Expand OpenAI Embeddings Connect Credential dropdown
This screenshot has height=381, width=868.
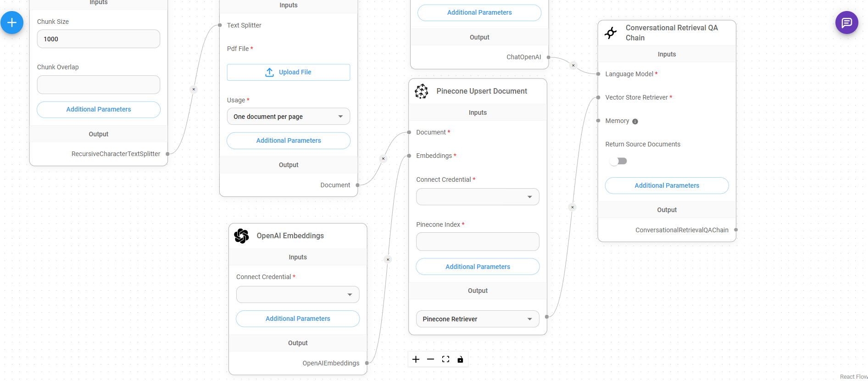[x=297, y=295]
